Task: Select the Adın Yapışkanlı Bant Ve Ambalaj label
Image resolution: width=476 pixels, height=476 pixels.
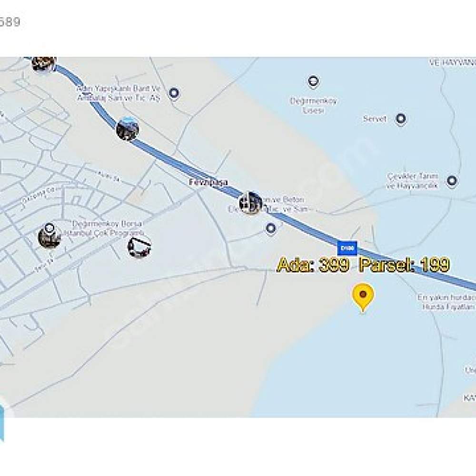Action: pyautogui.click(x=118, y=93)
